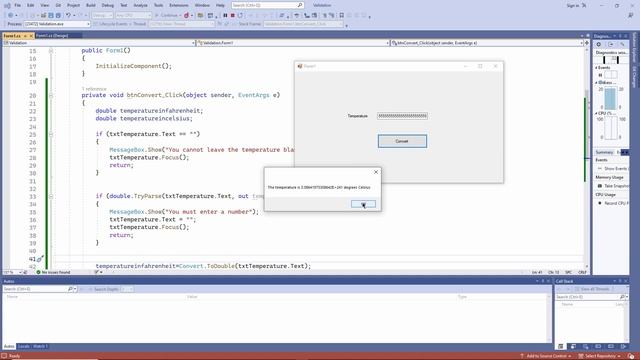The height and width of the screenshot is (360, 640).
Task: Click the diagnostics session timeline ruler
Action: click(611, 60)
